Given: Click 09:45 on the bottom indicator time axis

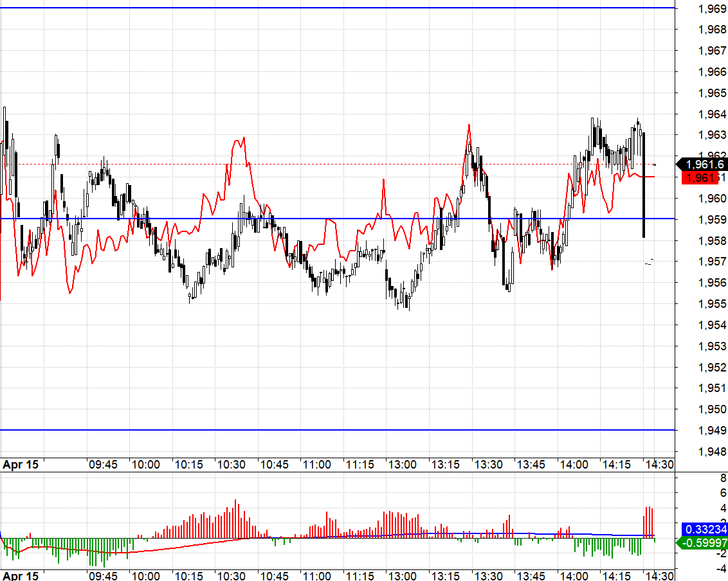Looking at the screenshot, I should coord(103,575).
